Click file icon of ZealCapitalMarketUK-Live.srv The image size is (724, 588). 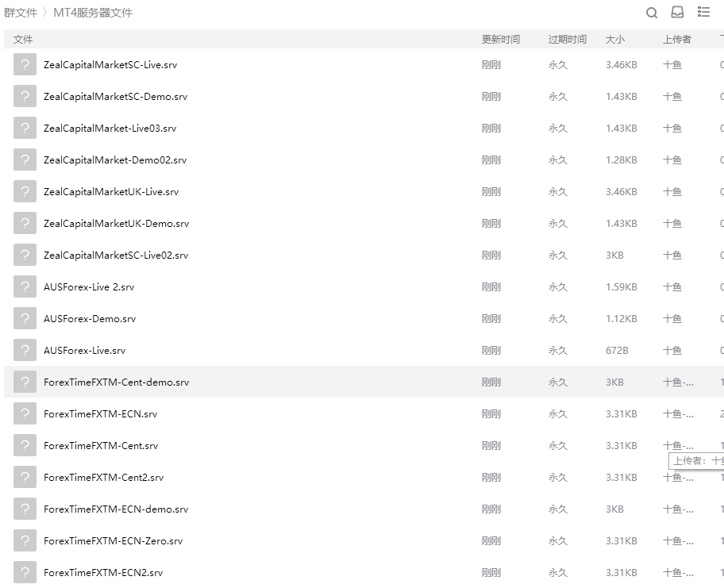point(25,191)
